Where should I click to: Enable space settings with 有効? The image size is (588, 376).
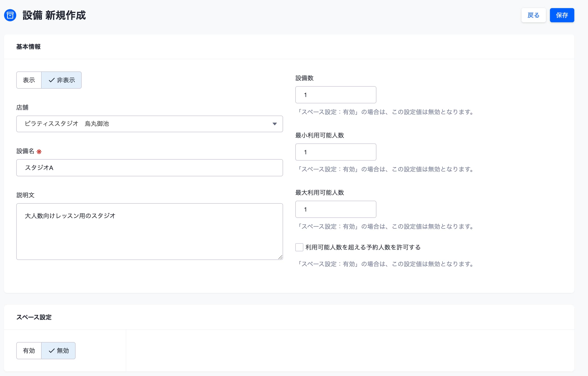(29, 351)
